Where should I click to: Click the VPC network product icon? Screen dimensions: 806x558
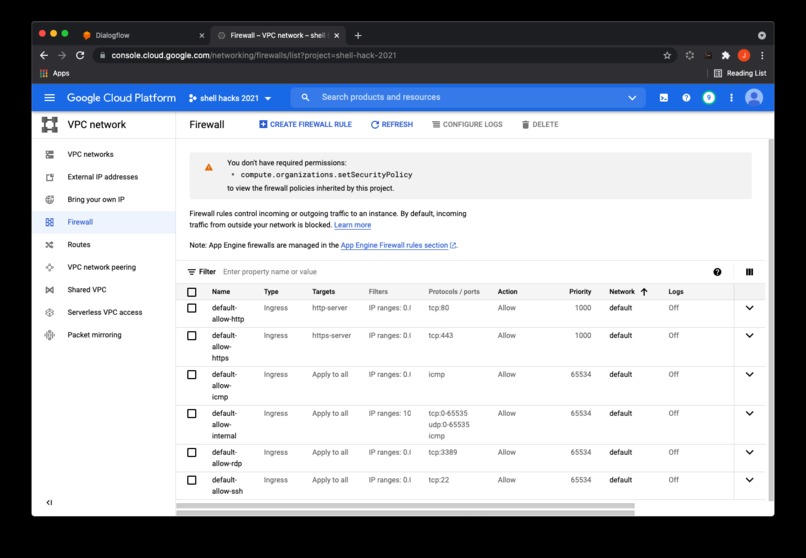[x=49, y=124]
